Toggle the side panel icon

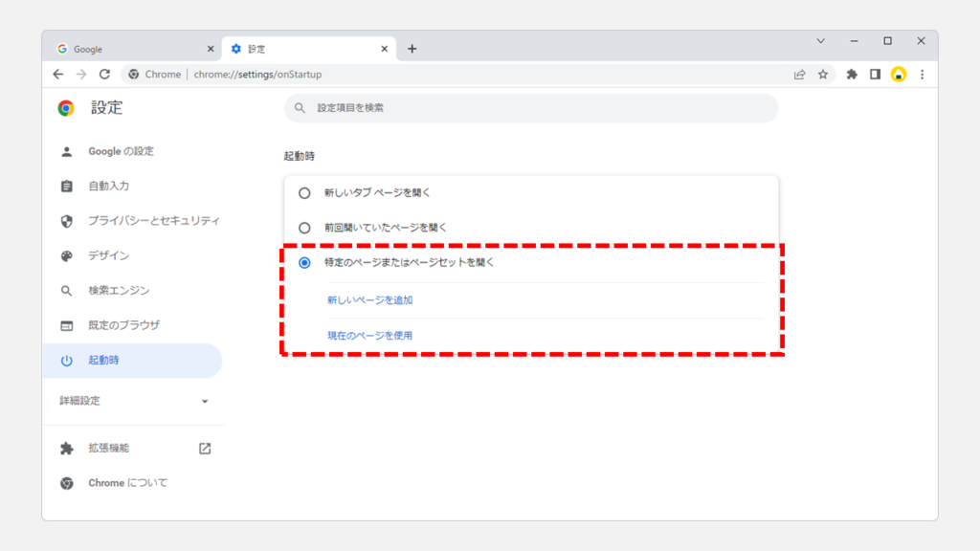tap(875, 74)
